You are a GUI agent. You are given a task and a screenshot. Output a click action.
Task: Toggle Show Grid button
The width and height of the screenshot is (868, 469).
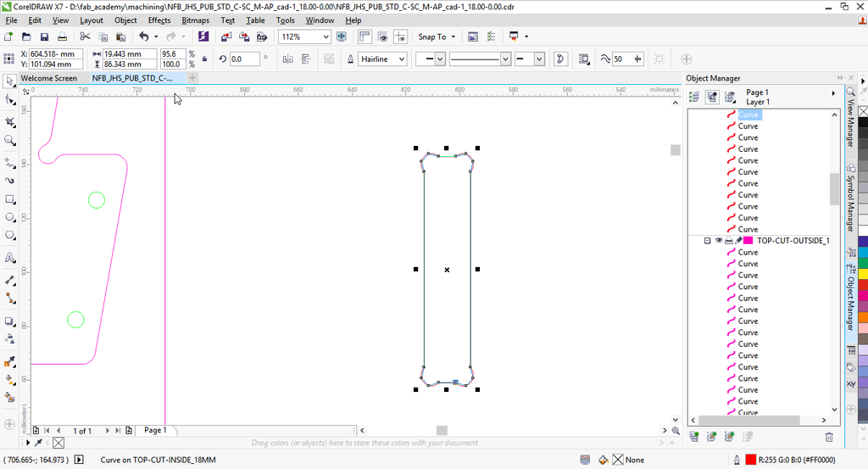click(x=382, y=36)
